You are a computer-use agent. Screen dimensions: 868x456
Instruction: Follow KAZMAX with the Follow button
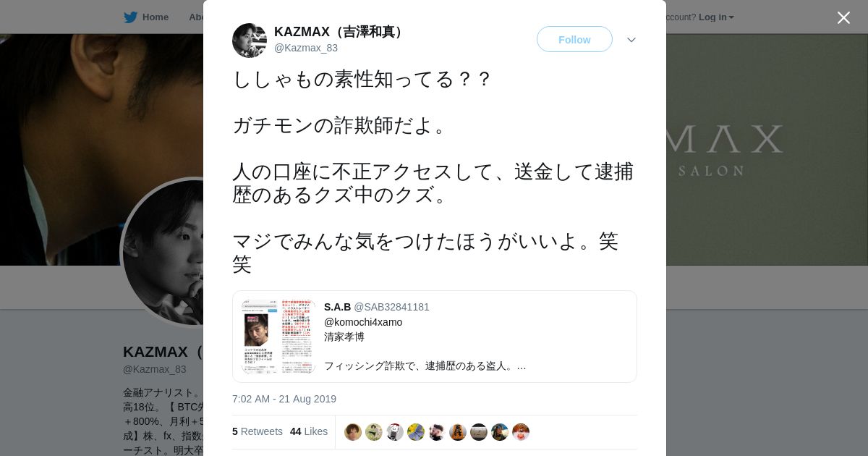point(574,39)
